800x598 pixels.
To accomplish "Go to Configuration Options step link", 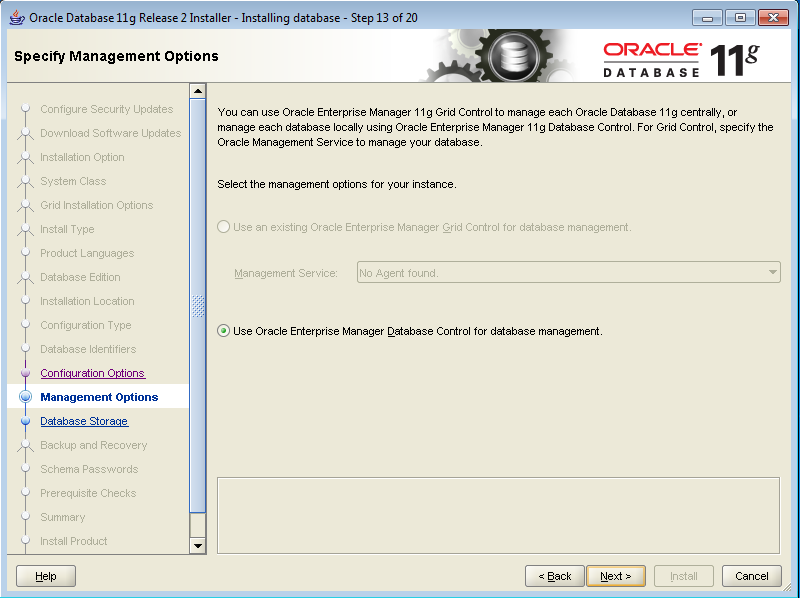I will (x=93, y=373).
